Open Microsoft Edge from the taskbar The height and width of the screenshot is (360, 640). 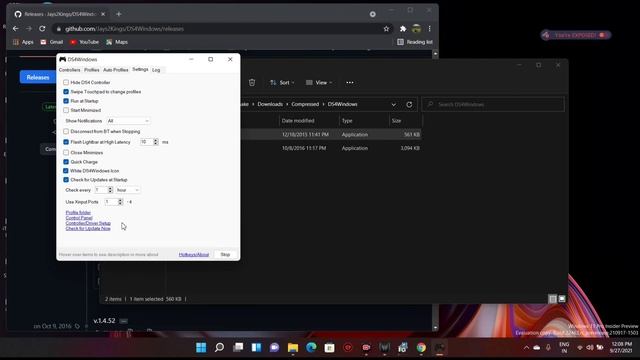pos(311,347)
